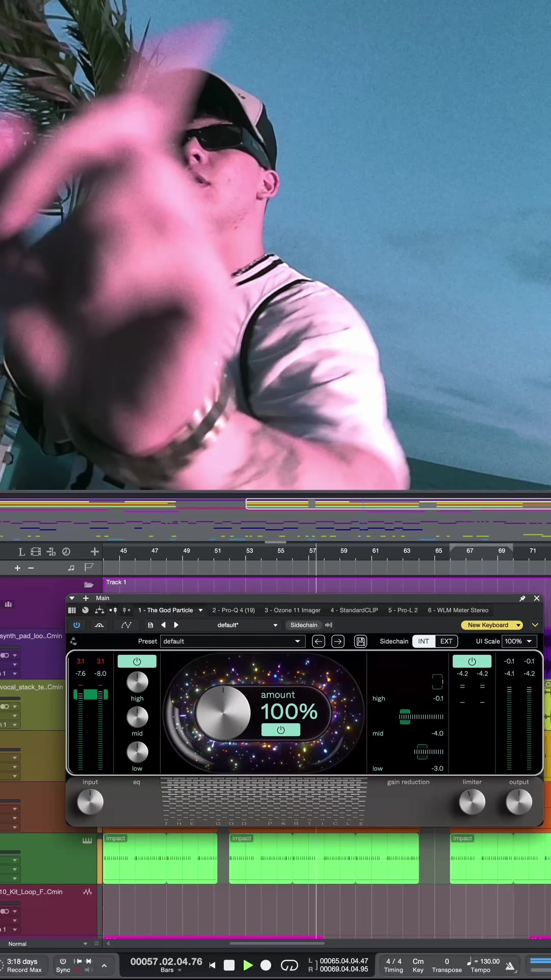This screenshot has height=980, width=551.
Task: Open the Bars time format dropdown
Action: pos(171,970)
